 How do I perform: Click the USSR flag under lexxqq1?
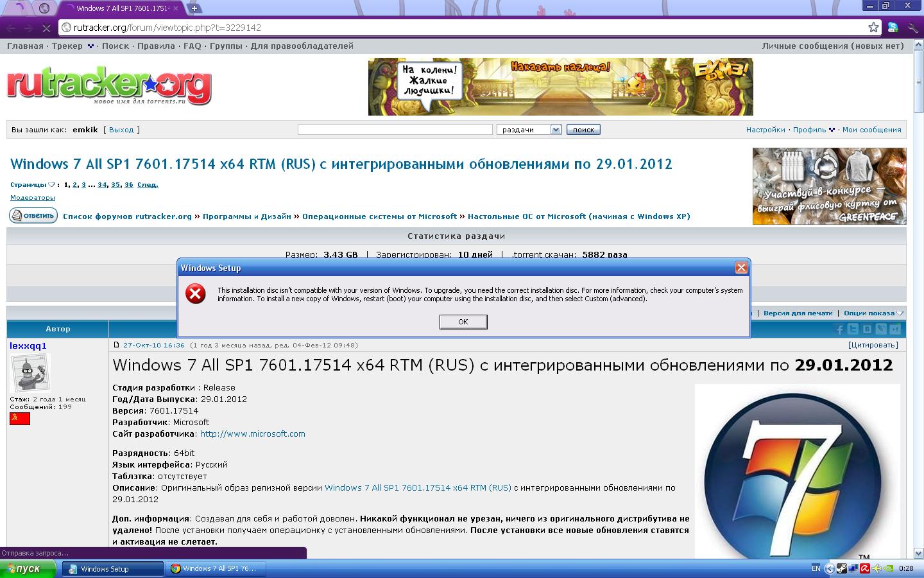click(x=20, y=419)
